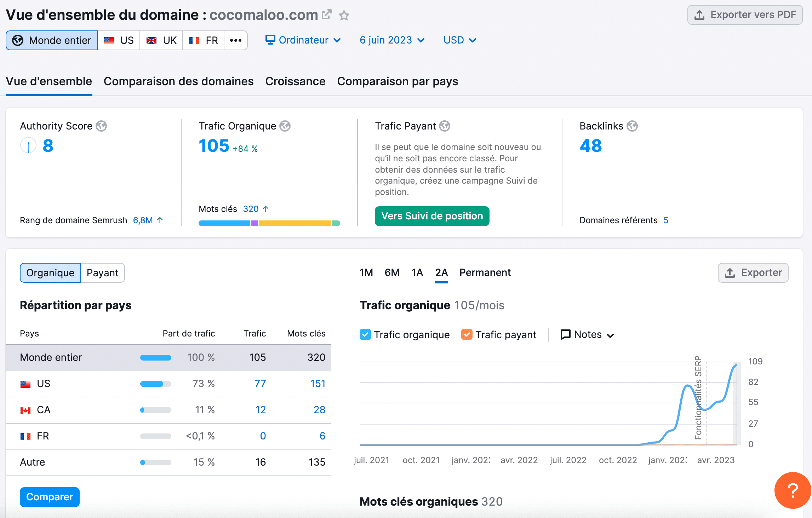
Task: Open more countries ellipsis menu
Action: point(236,40)
